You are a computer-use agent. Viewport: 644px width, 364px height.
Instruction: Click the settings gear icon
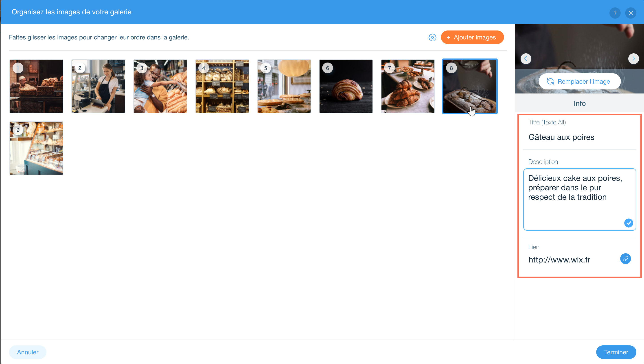coord(432,37)
